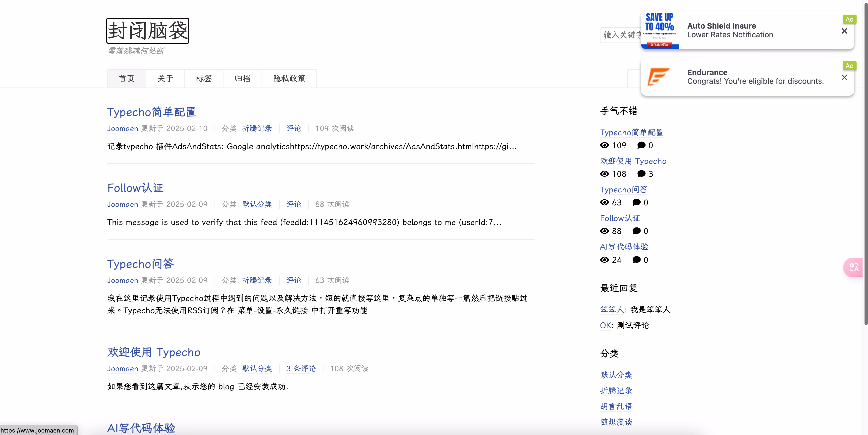Dismiss the Endurance ad notification

pyautogui.click(x=844, y=78)
